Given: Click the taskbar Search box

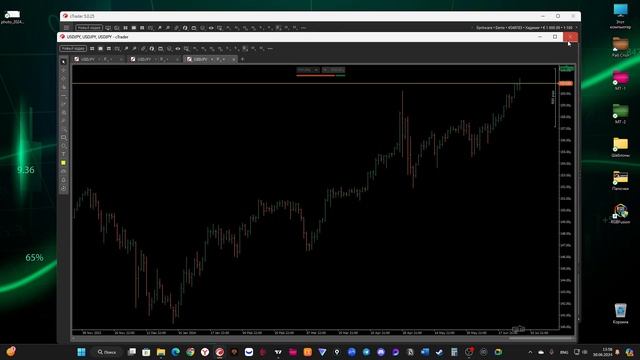Looking at the screenshot, I should 107,352.
